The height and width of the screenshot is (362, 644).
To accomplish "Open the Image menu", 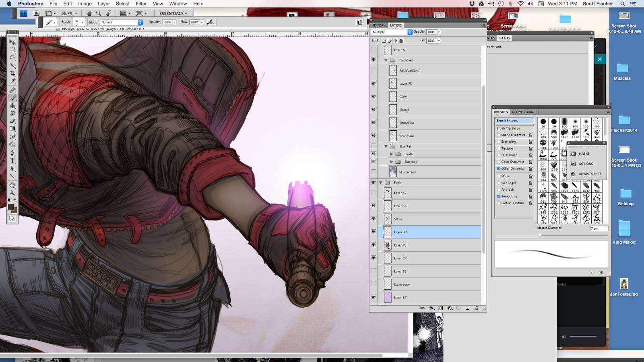I will (x=85, y=4).
